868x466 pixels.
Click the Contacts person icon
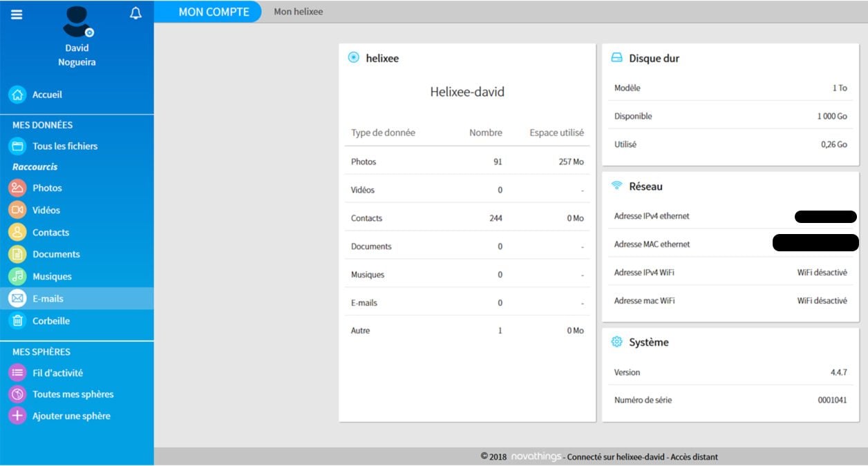pos(17,232)
